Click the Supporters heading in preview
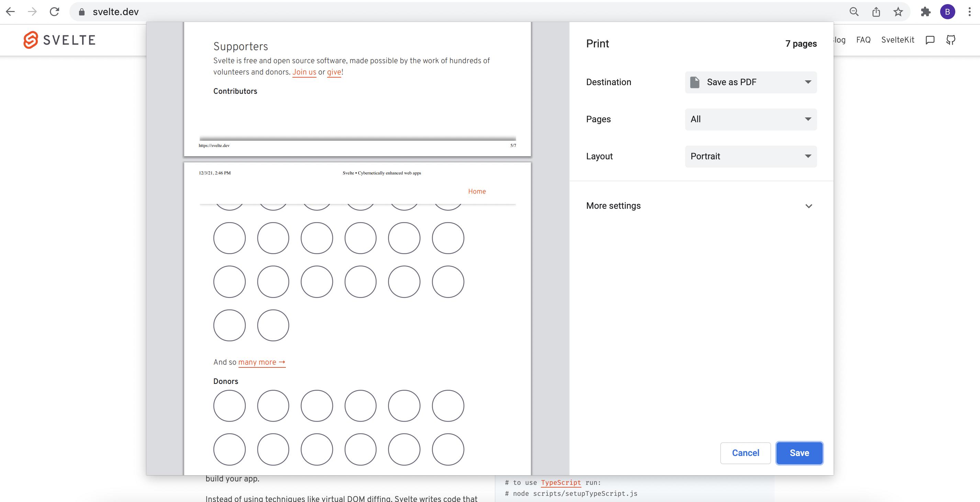The width and height of the screenshot is (980, 502). click(241, 46)
